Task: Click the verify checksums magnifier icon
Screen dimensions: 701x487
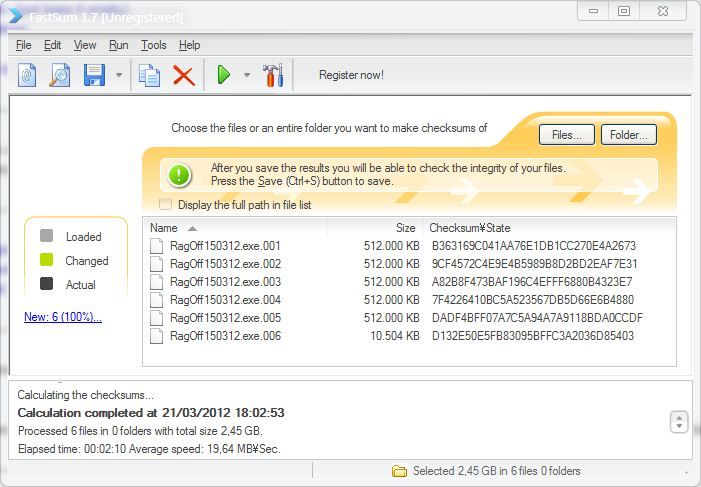Action: coord(59,75)
